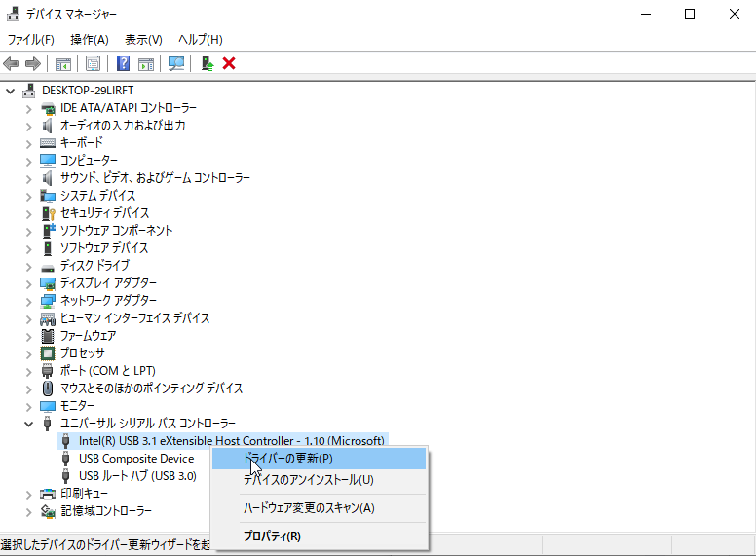Image resolution: width=756 pixels, height=556 pixels.
Task: Expand the キーボード category arrow
Action: 28,143
